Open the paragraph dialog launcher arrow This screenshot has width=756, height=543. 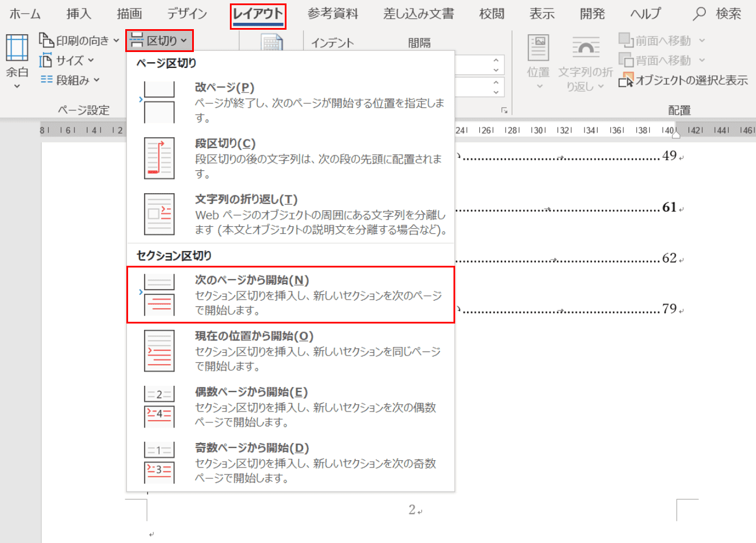pyautogui.click(x=504, y=110)
